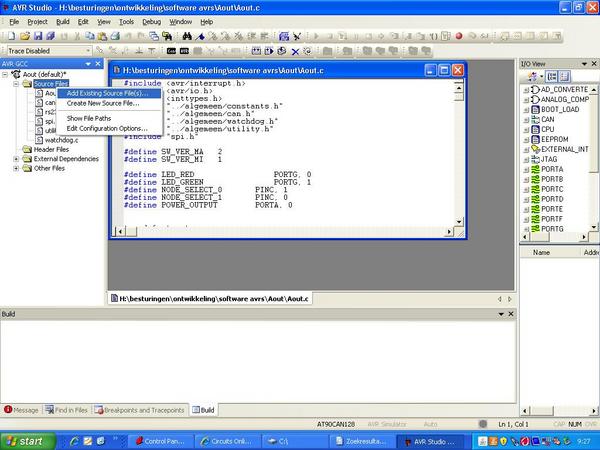The image size is (600, 450).
Task: Switch to the Breakpoints and Tracepoints tab
Action: pyautogui.click(x=146, y=410)
